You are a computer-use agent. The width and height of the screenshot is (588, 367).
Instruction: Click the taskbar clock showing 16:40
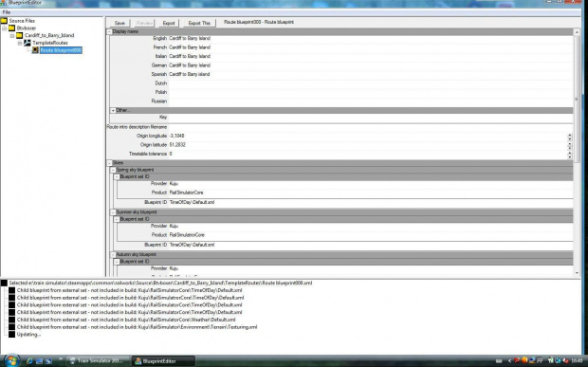pyautogui.click(x=577, y=361)
